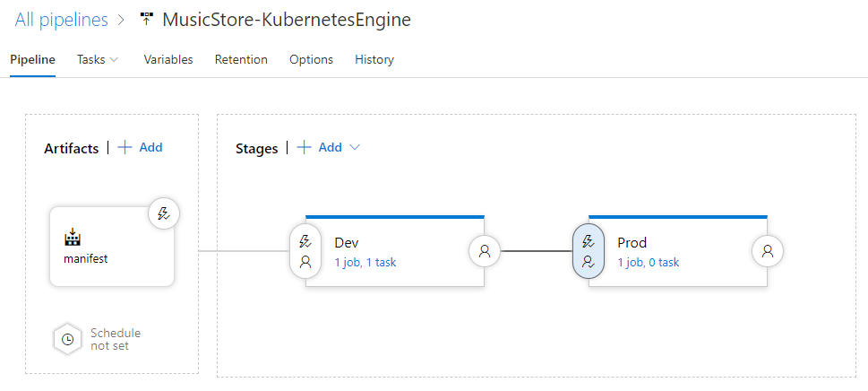Open Prod stage pre-deployment conditions

coord(589,252)
